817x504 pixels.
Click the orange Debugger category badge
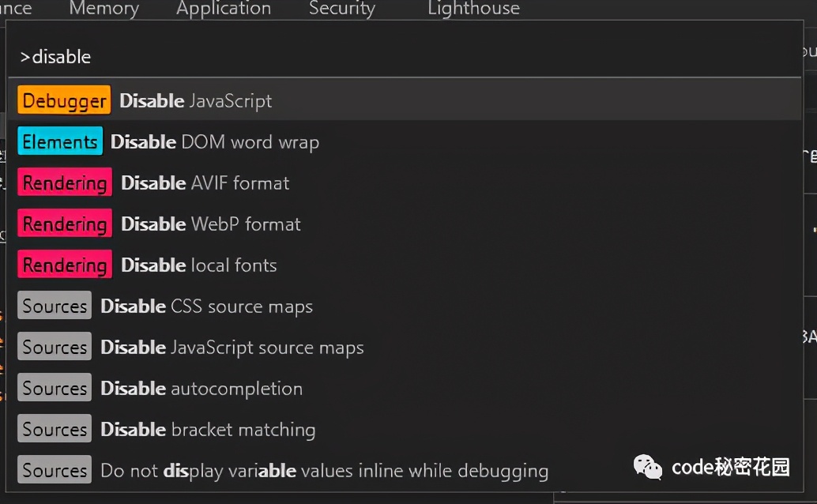coord(63,100)
